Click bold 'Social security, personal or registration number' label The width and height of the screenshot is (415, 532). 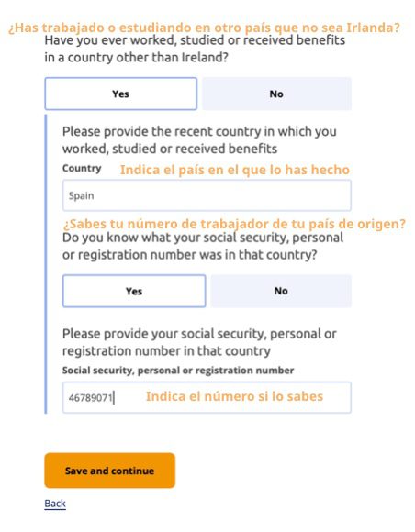point(178,371)
